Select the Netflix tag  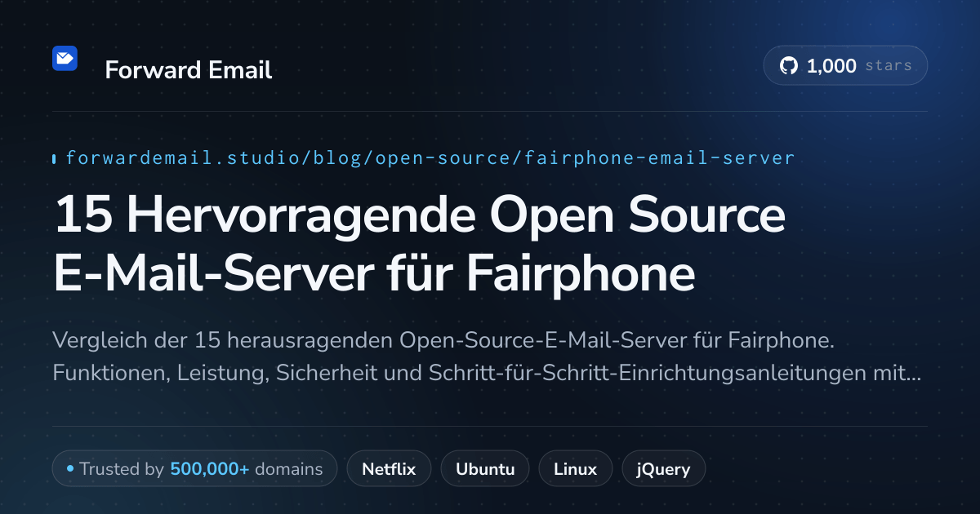pos(389,469)
